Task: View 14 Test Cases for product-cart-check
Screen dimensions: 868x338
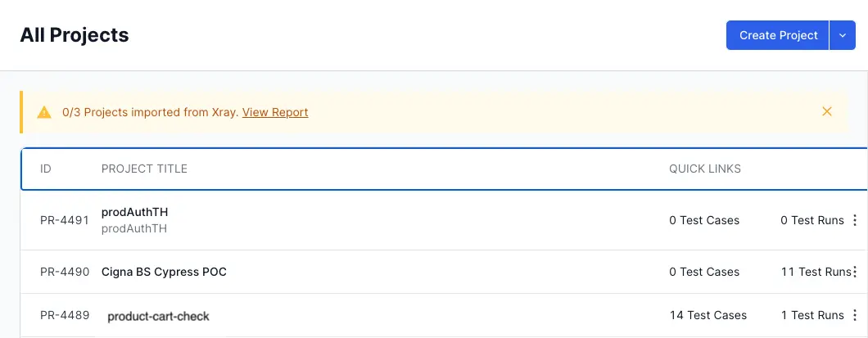Action: coord(708,315)
